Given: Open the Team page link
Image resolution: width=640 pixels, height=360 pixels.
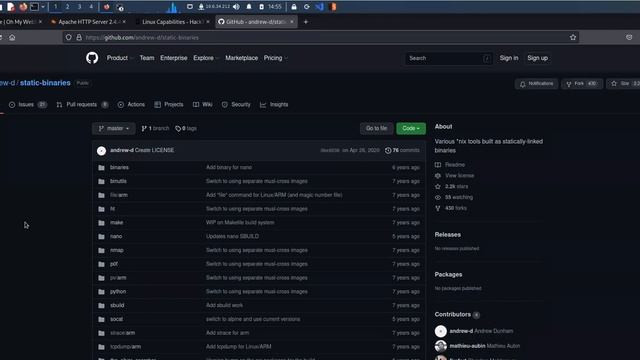Looking at the screenshot, I should tap(147, 58).
